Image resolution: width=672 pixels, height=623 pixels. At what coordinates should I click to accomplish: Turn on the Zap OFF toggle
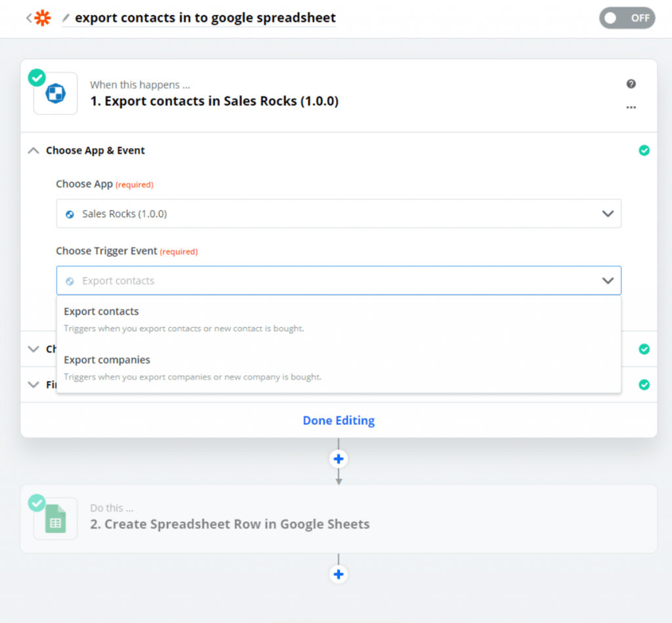pos(627,18)
